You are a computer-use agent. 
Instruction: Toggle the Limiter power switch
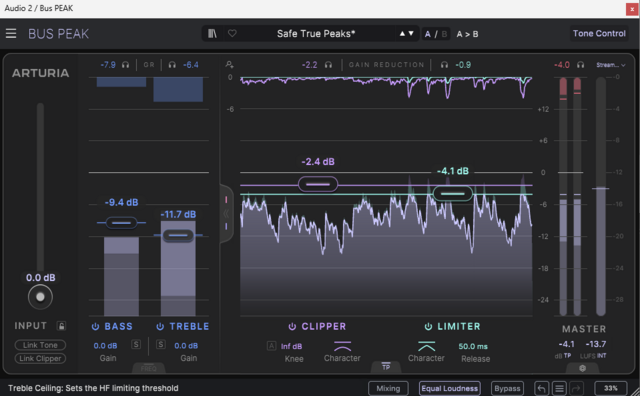click(428, 327)
